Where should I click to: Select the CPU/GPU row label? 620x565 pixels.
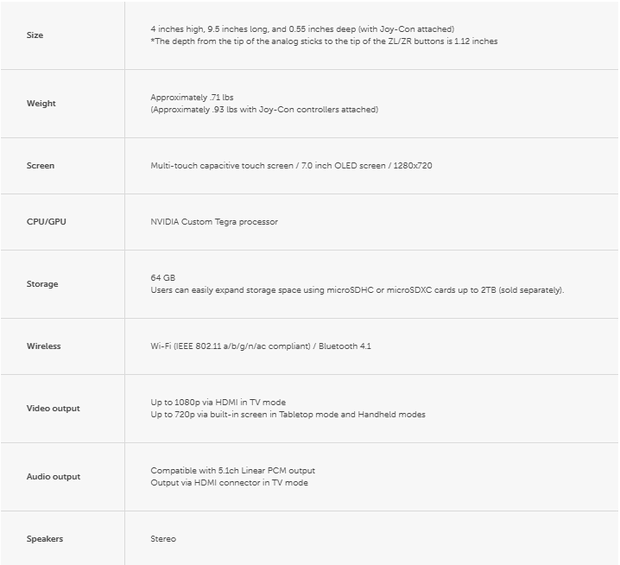46,222
